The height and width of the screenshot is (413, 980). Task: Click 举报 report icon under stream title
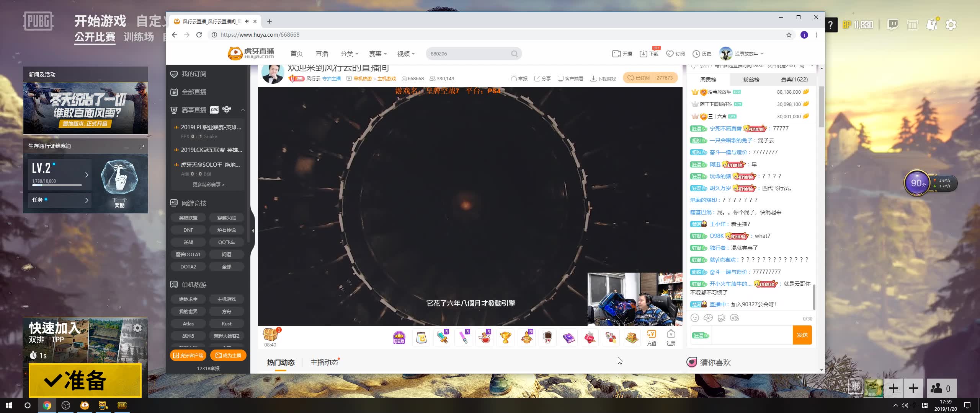tap(519, 78)
